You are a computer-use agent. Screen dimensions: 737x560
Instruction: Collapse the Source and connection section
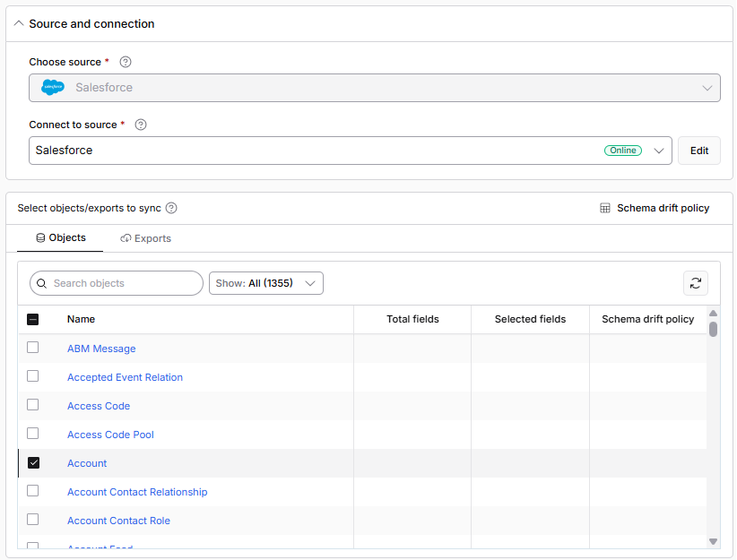(19, 23)
